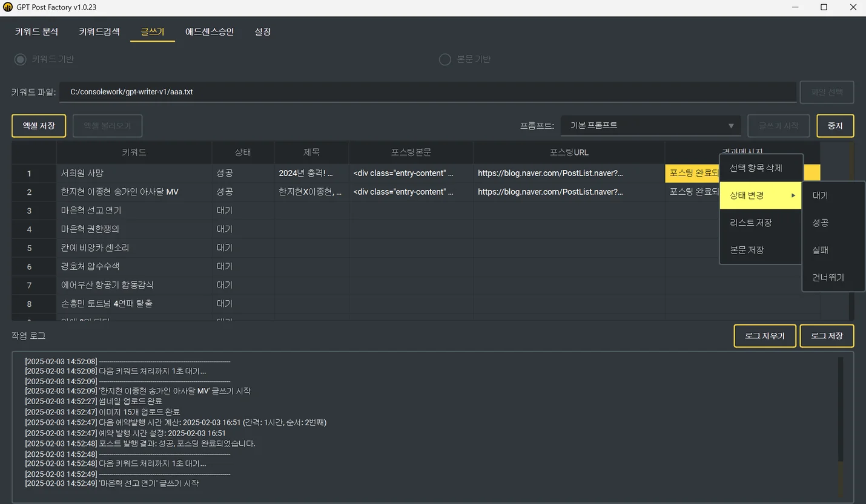Click the 키워드 파일 path input field
This screenshot has height=504, width=866.
(x=428, y=92)
